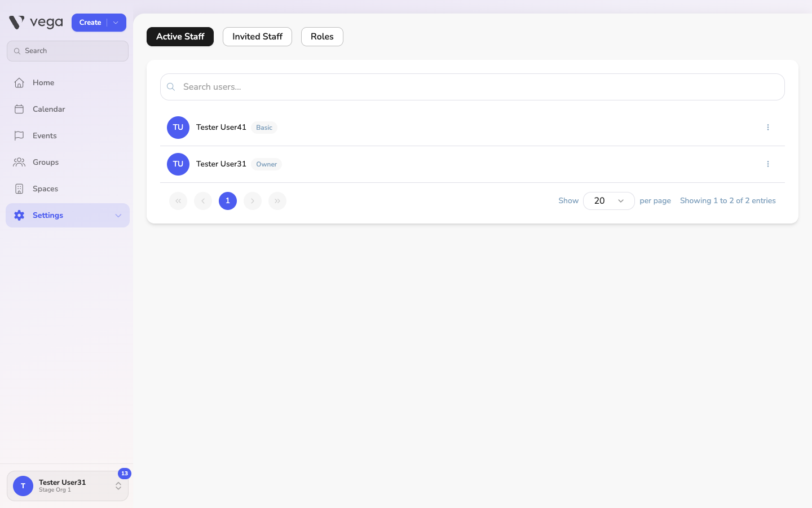Open Spaces from the sidebar
Image resolution: width=812 pixels, height=508 pixels.
click(68, 189)
